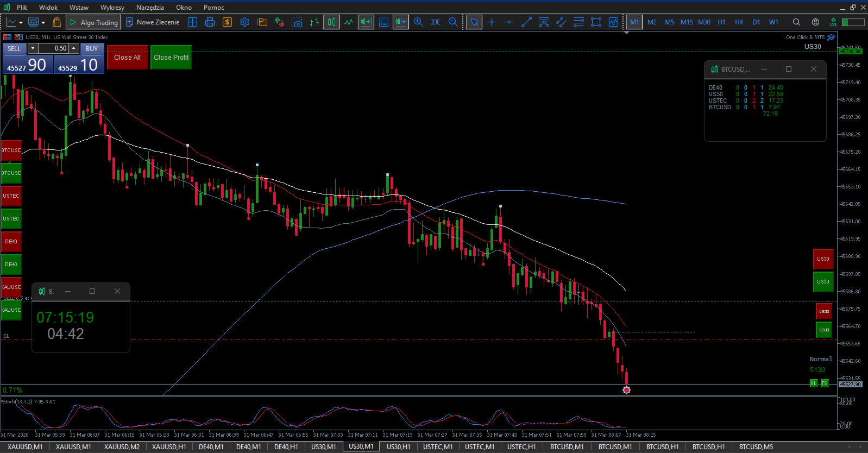Print the chart using the printer icon
Viewport: 868px width, 453px height.
coord(210,22)
